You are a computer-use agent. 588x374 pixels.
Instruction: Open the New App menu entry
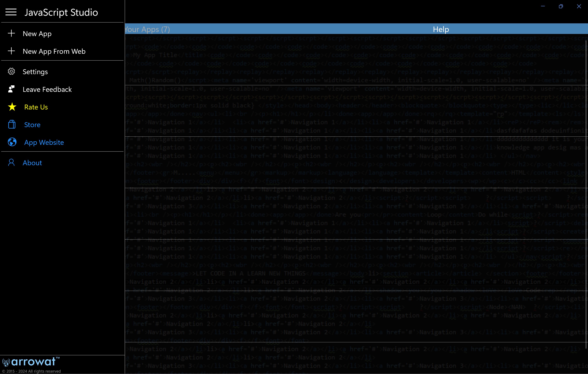pyautogui.click(x=37, y=34)
